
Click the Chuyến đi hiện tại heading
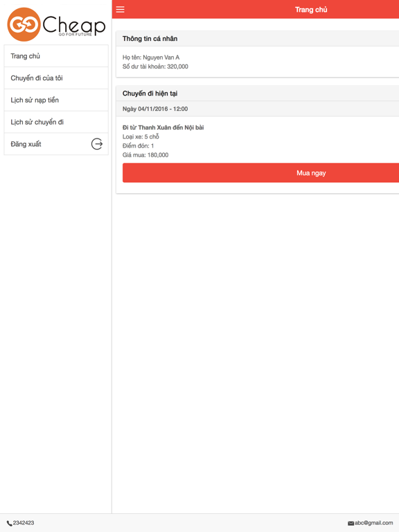tap(150, 94)
